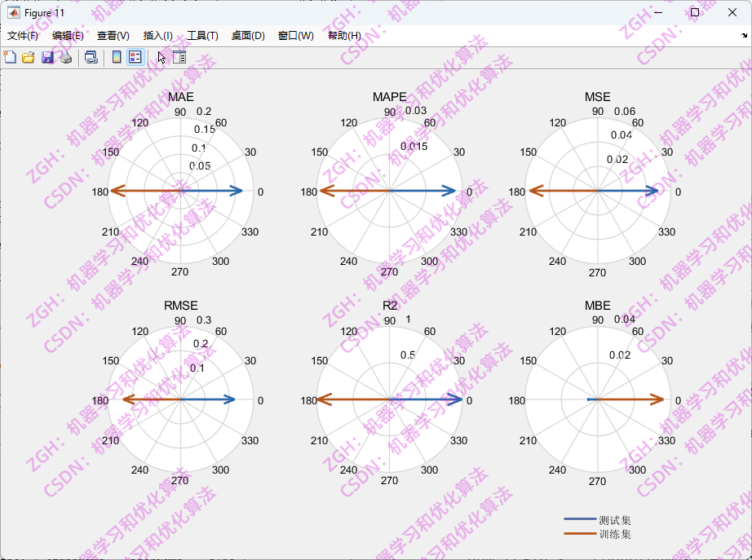Print the figure with the printer icon
Screen dimensions: 752x560
[x=66, y=58]
